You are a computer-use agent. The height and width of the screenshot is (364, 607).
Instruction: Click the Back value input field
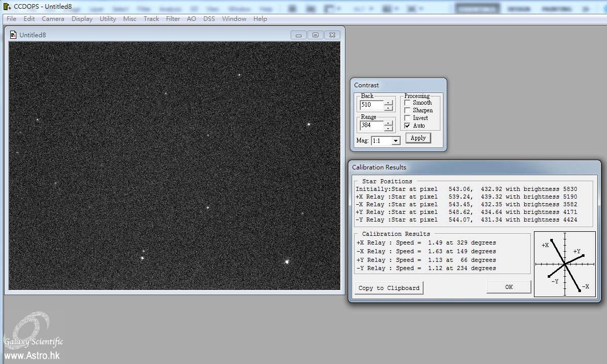coord(371,105)
